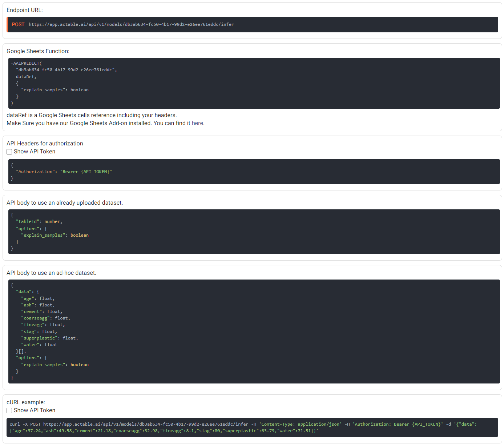Click the 'dataRef,' argument in the Sheets function
This screenshot has width=504, height=446.
click(26, 77)
